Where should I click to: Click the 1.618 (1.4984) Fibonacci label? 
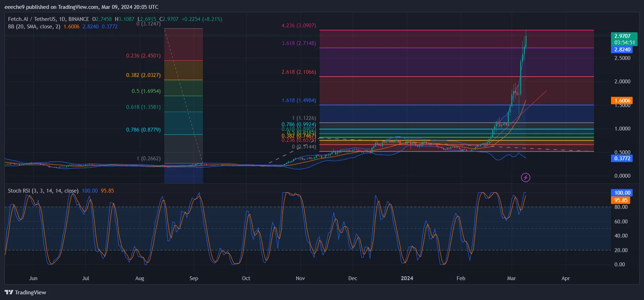click(298, 100)
